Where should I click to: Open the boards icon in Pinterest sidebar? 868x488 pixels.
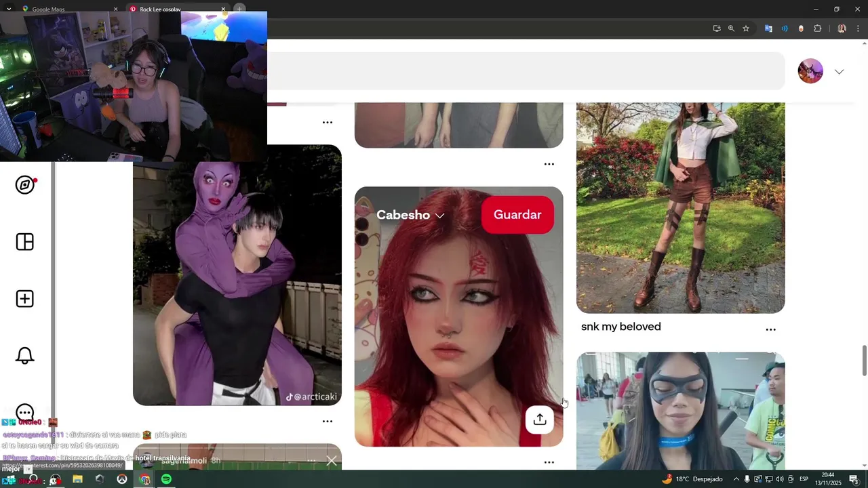(x=25, y=242)
